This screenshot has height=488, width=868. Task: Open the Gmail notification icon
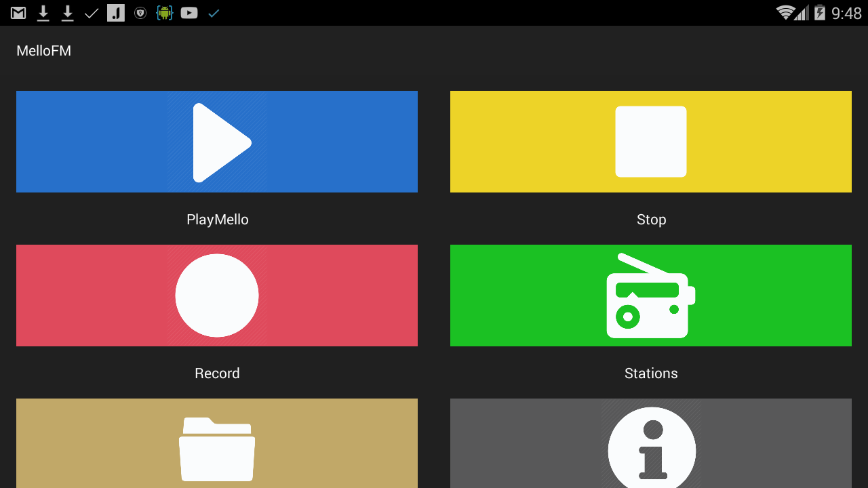(x=18, y=13)
